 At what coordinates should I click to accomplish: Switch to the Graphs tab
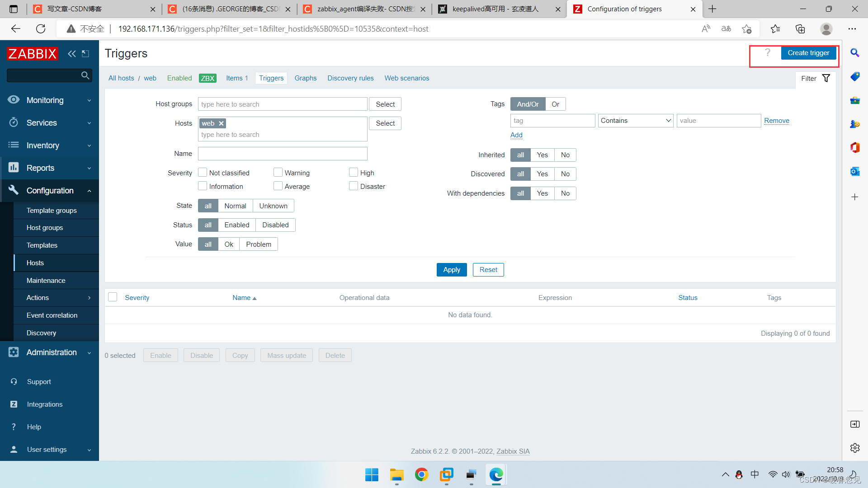tap(305, 78)
